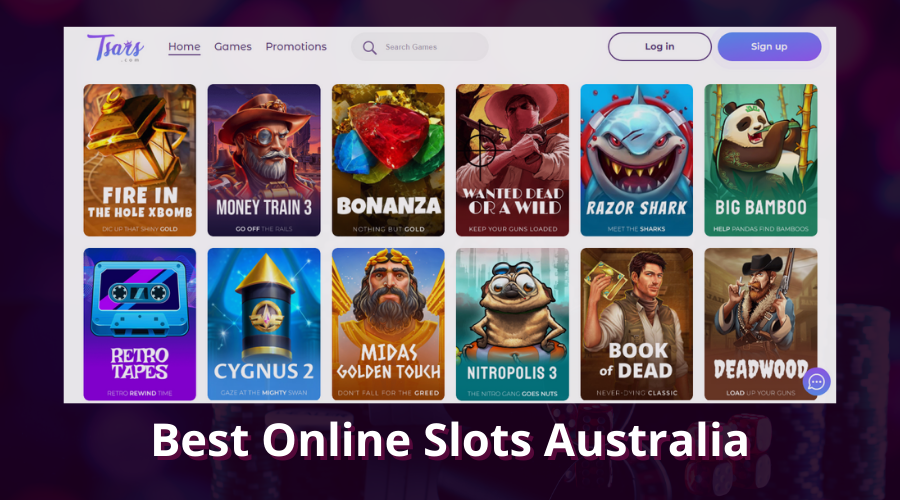Select the Bonanza game tile

[388, 160]
